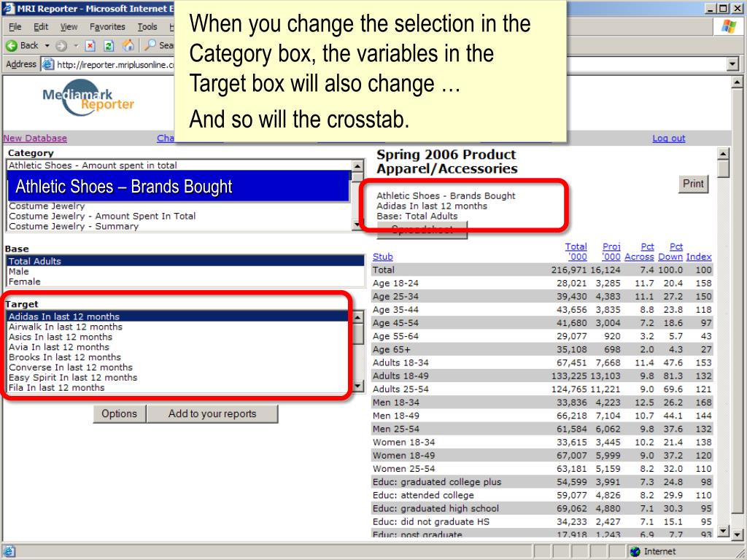The image size is (747, 560).
Task: Click the Internet zone globe icon
Action: click(x=635, y=551)
